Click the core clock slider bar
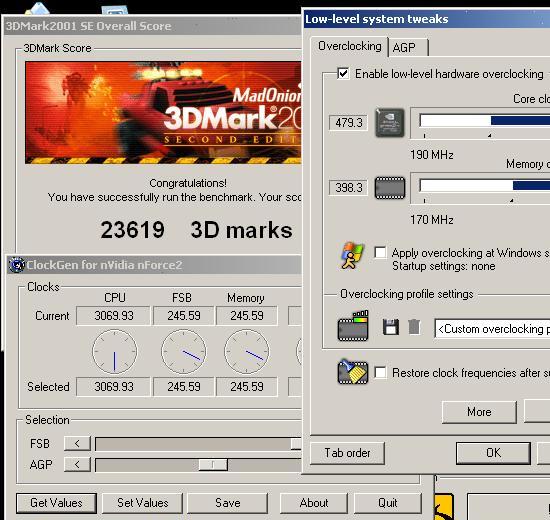The height and width of the screenshot is (520, 550). 485,121
